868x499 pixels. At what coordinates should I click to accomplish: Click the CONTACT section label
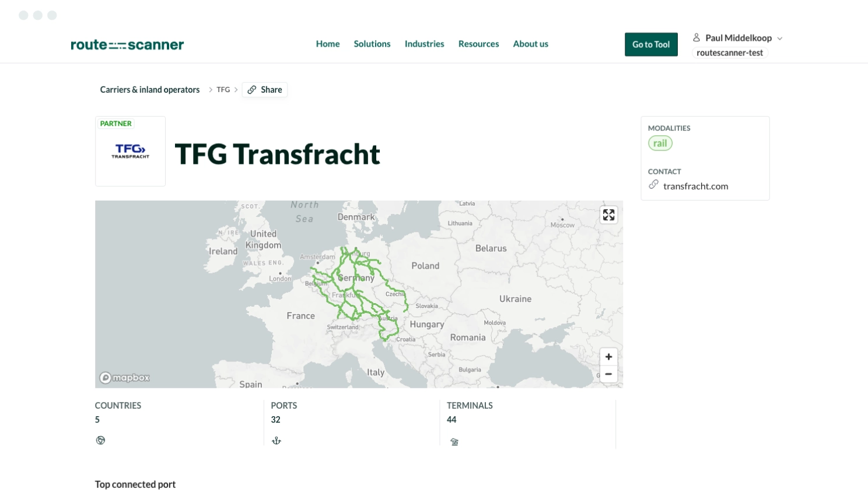click(x=664, y=171)
